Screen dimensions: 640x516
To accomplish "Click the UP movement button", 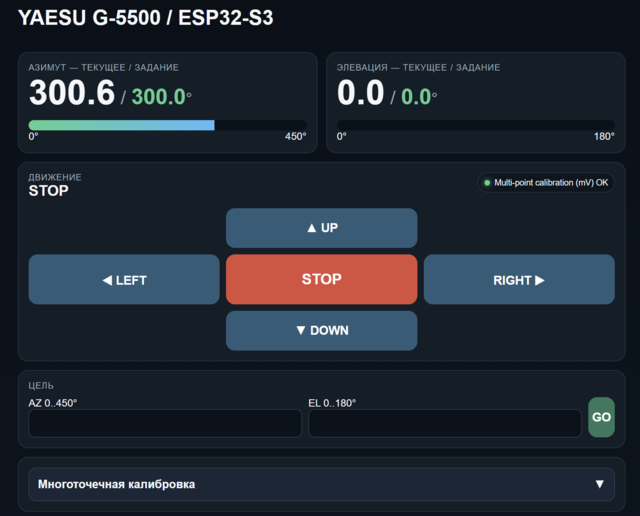I will coord(322,228).
